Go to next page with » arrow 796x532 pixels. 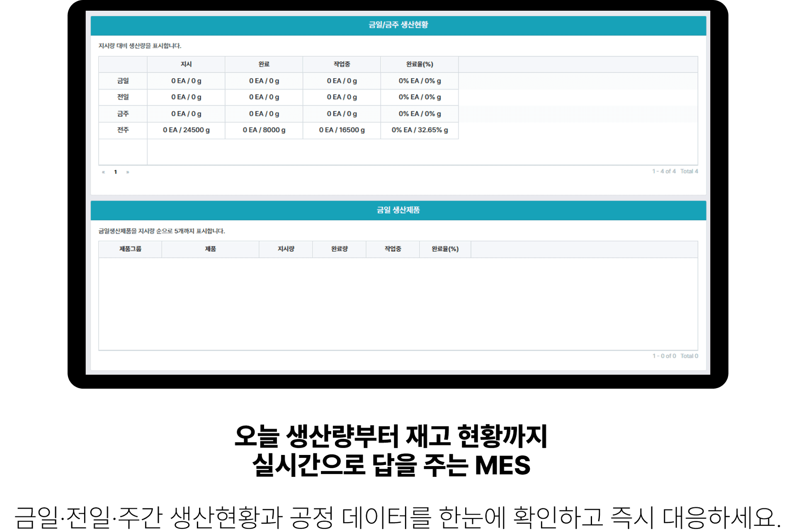[128, 172]
